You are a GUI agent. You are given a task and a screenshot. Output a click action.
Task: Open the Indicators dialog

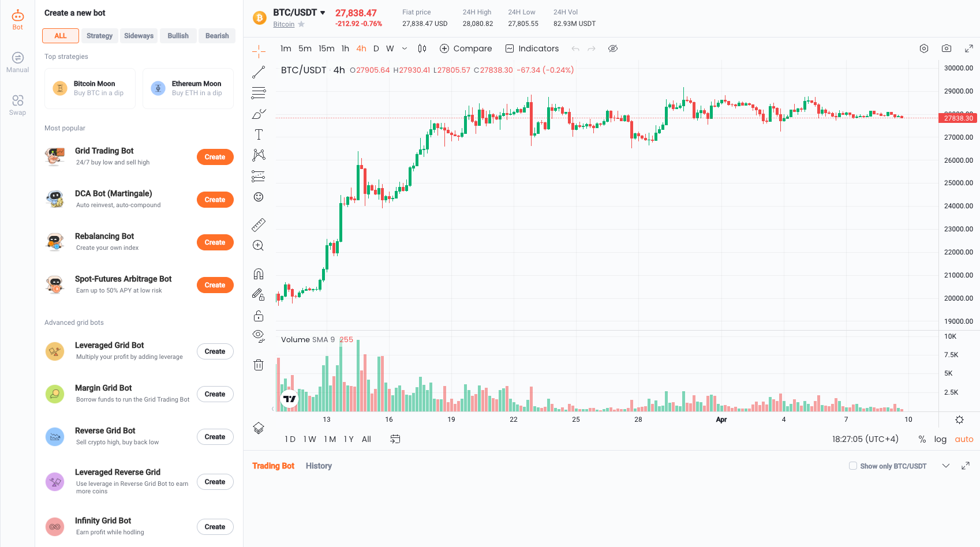tap(532, 48)
